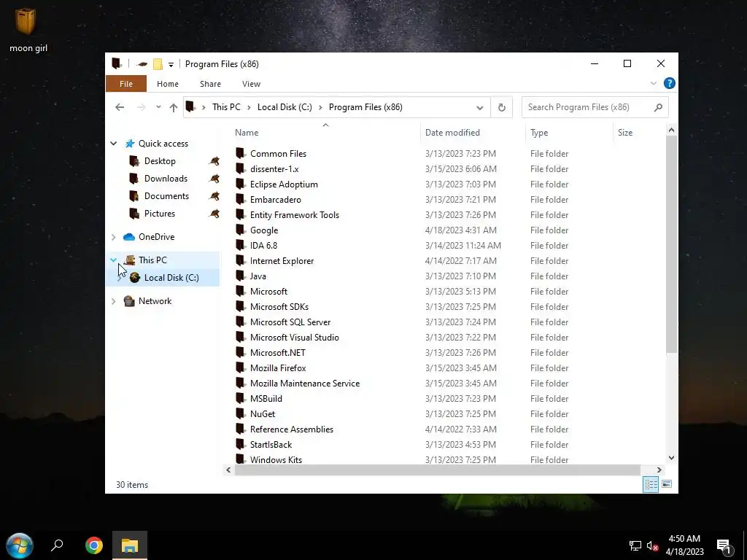The height and width of the screenshot is (560, 747).
Task: Click the search magnifier in search box
Action: (659, 108)
